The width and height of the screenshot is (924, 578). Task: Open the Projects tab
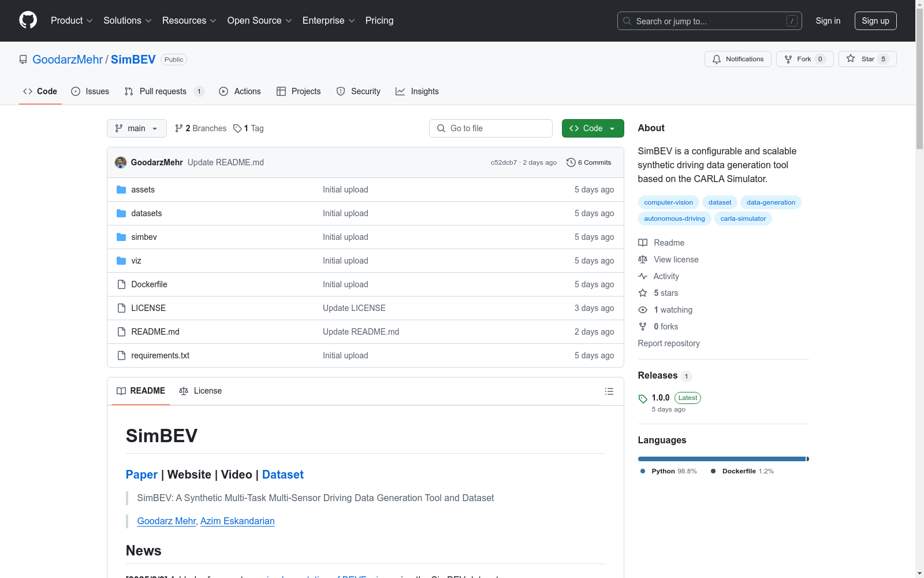point(299,91)
